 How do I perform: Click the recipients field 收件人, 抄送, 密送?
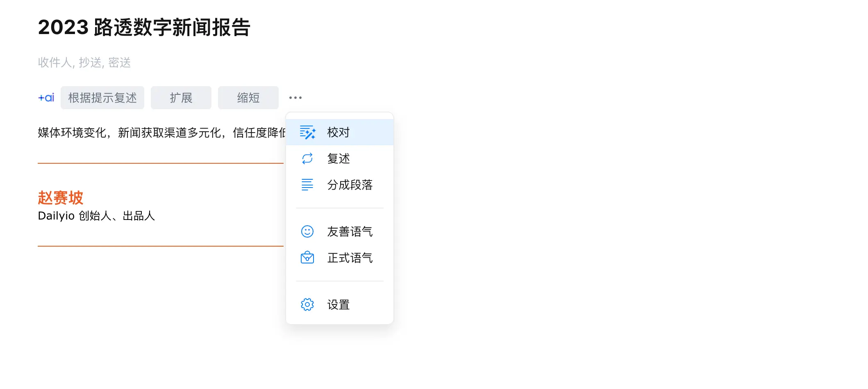[84, 62]
